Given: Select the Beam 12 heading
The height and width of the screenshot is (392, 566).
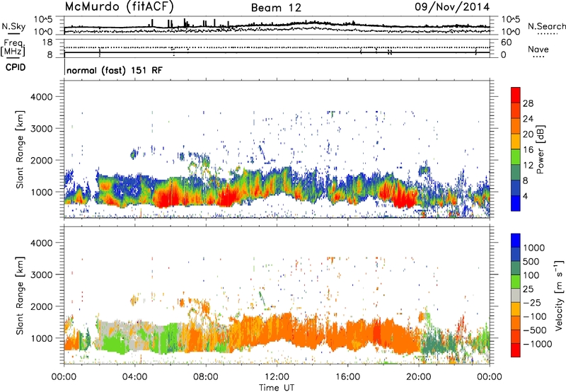Looking at the screenshot, I should coord(276,8).
